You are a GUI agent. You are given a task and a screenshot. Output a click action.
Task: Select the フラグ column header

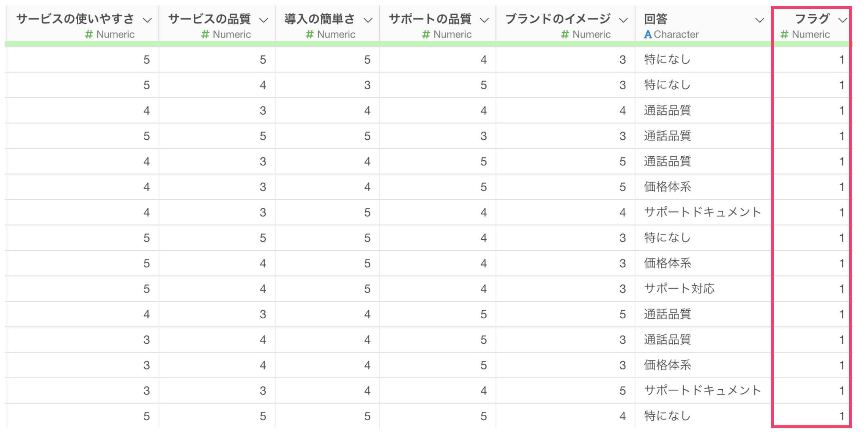pyautogui.click(x=812, y=18)
